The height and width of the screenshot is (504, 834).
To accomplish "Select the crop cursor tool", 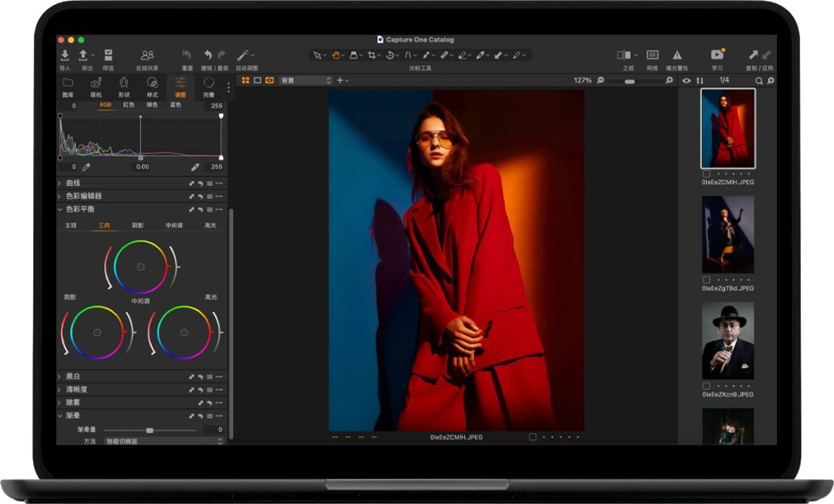I will pos(372,55).
